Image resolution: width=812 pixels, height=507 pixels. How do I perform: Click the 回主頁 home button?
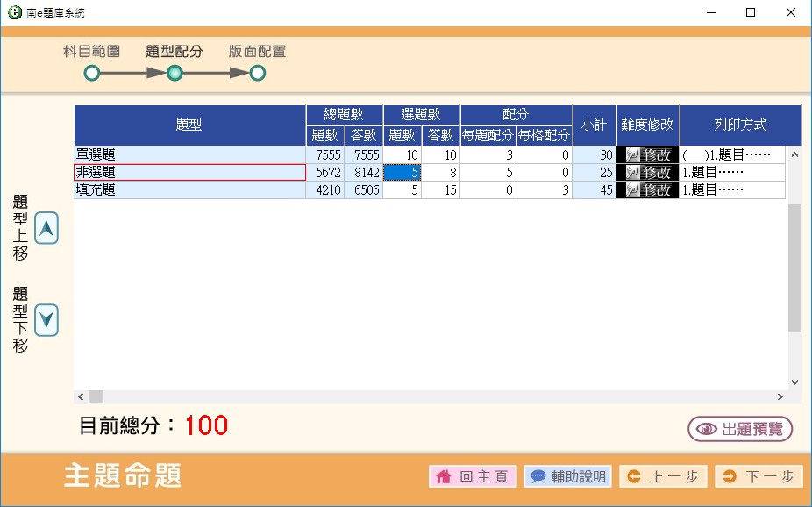473,476
